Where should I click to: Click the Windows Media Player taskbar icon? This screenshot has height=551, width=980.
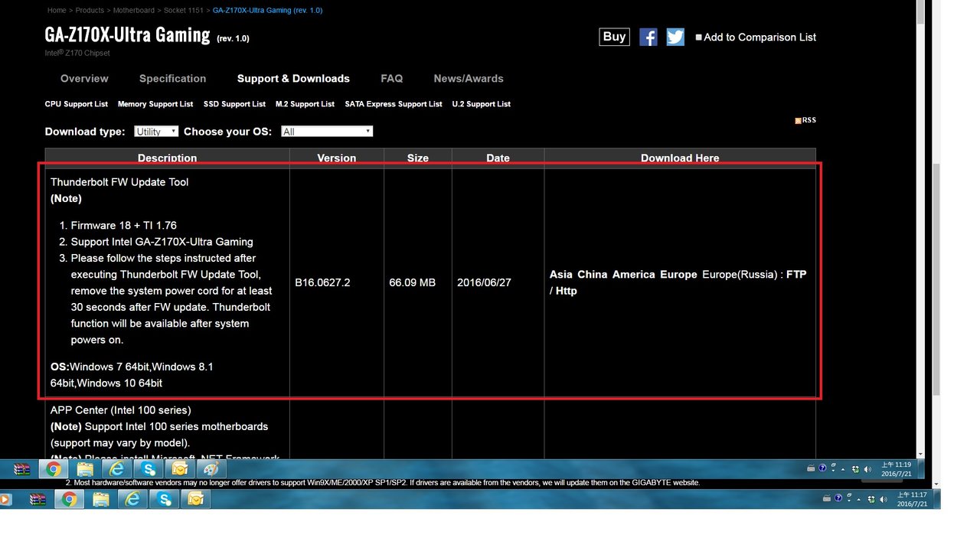5,500
